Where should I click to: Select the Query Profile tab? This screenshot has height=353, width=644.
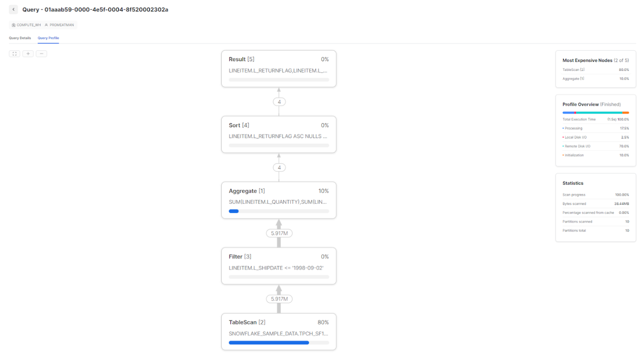[48, 38]
